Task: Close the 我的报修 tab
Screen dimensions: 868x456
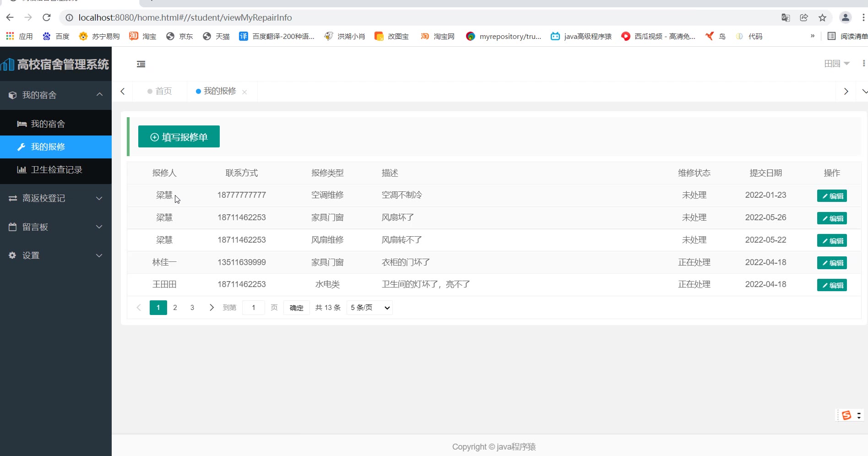Action: pyautogui.click(x=244, y=92)
